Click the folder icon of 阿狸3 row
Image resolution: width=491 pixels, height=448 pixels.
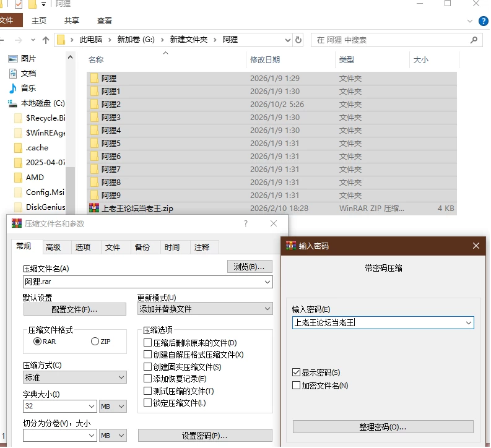[x=94, y=117]
